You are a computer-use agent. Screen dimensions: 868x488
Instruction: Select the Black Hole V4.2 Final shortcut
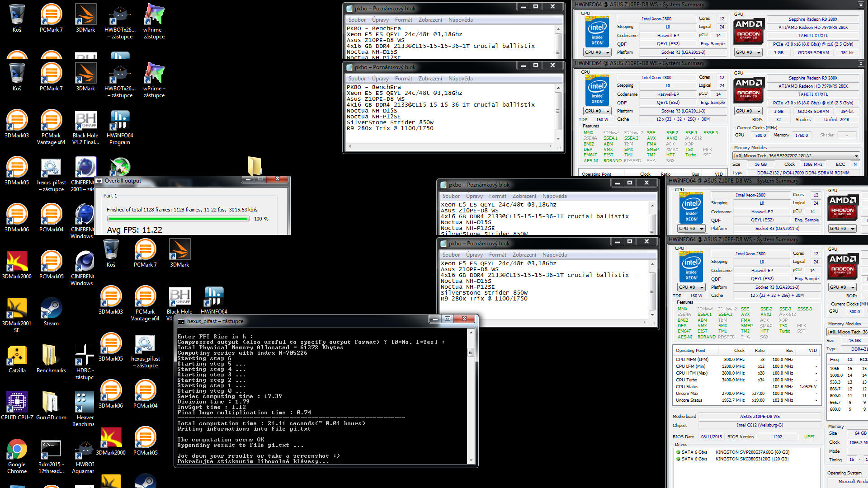coord(85,127)
